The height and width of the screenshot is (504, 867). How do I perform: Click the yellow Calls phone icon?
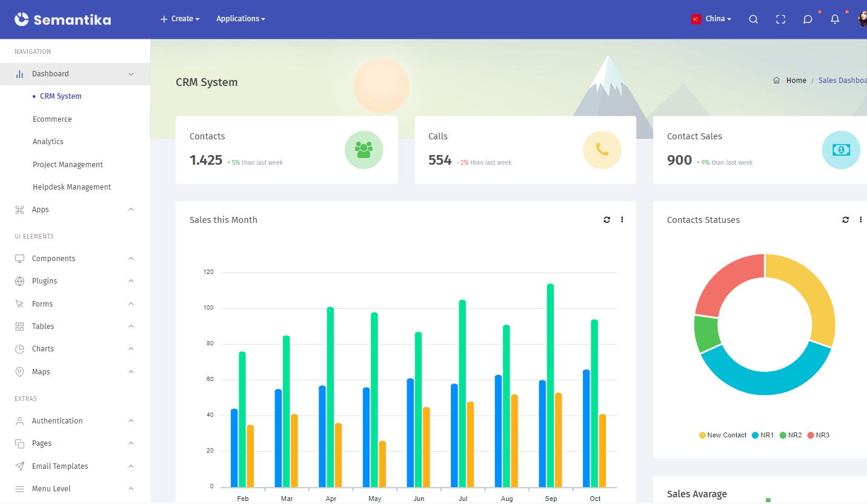point(602,150)
